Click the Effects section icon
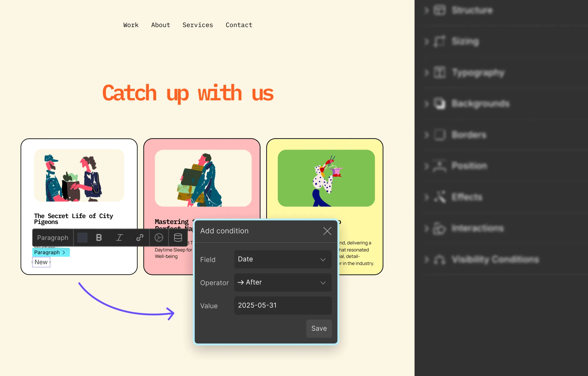The image size is (588, 376). 440,197
